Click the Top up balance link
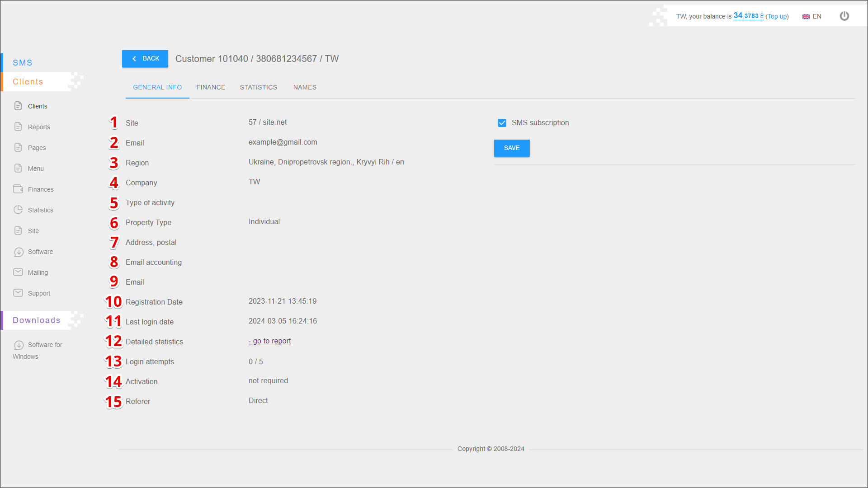The width and height of the screenshot is (868, 488). (x=777, y=16)
